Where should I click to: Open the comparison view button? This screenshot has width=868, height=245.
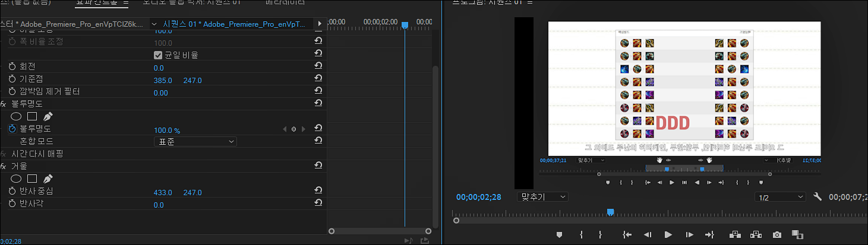point(798,235)
